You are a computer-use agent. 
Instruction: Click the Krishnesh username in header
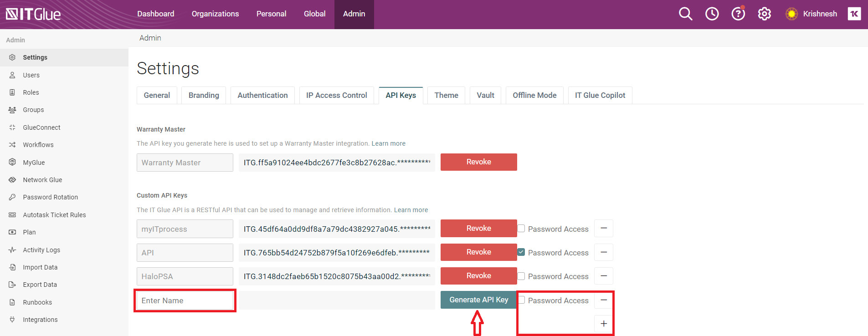tap(820, 14)
